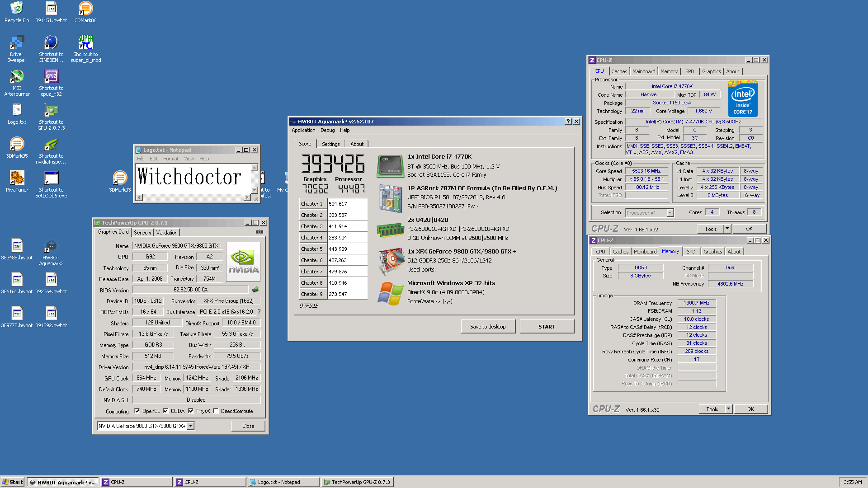Toggle the OpenCL checkbox
This screenshot has height=488, width=868.
click(x=137, y=411)
